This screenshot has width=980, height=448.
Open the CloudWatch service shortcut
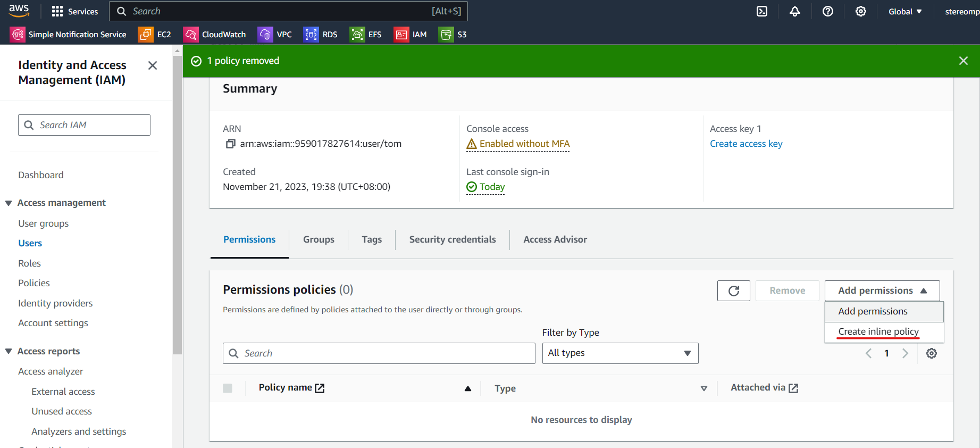tap(215, 35)
